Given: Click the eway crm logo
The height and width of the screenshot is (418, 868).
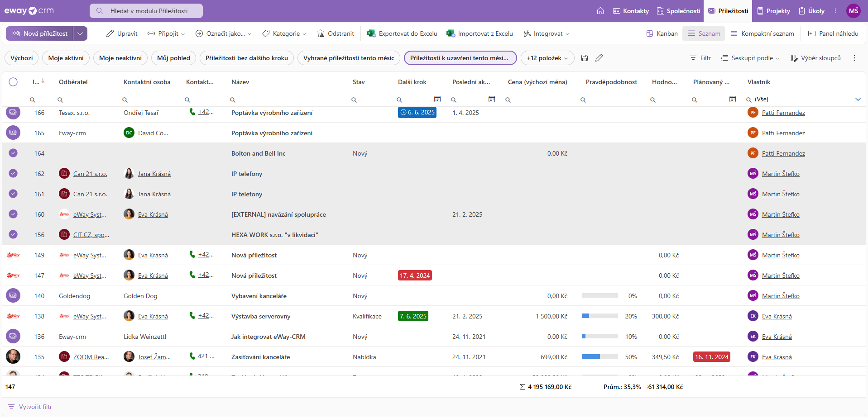Looking at the screenshot, I should (x=29, y=11).
